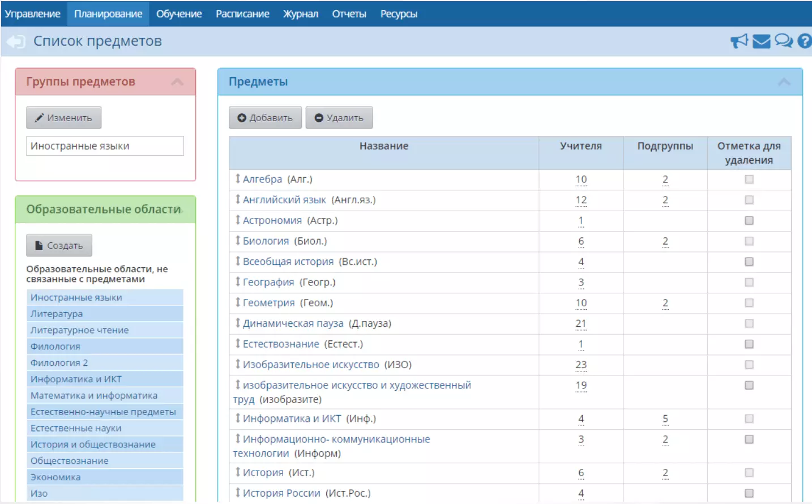Select Литературное чтение educational area

tap(105, 330)
